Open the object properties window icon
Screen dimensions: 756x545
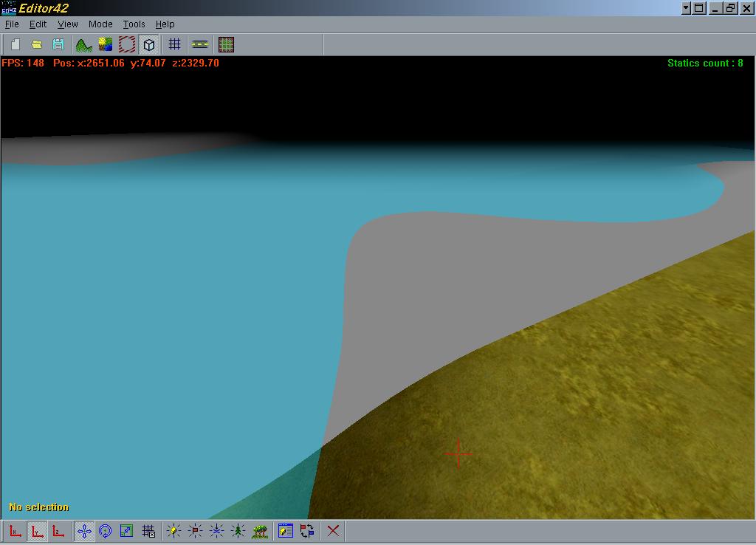(x=286, y=532)
